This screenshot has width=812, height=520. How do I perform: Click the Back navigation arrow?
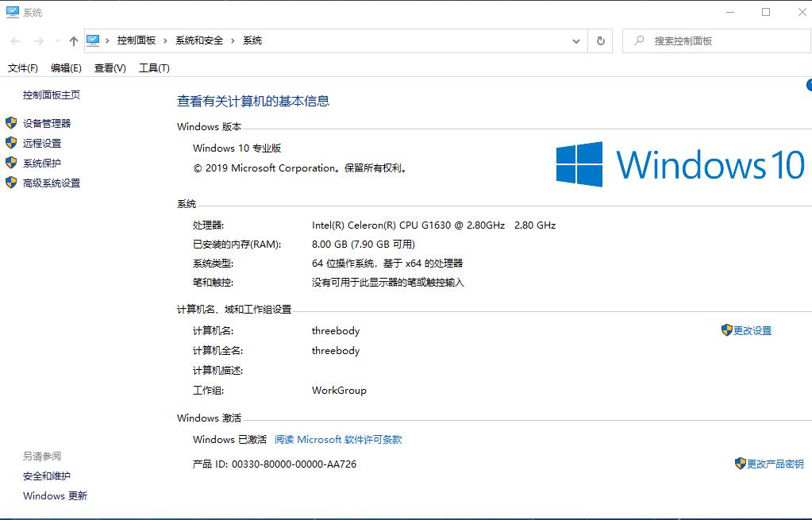(x=16, y=41)
